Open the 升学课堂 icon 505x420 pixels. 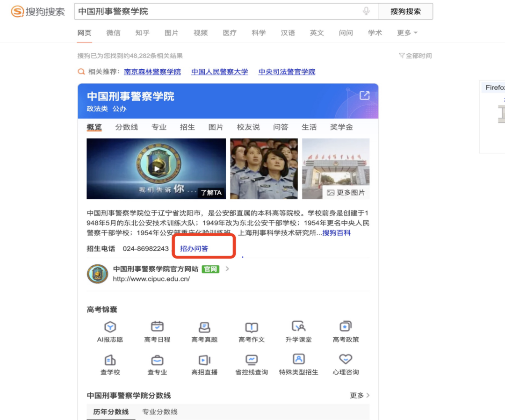click(x=298, y=326)
